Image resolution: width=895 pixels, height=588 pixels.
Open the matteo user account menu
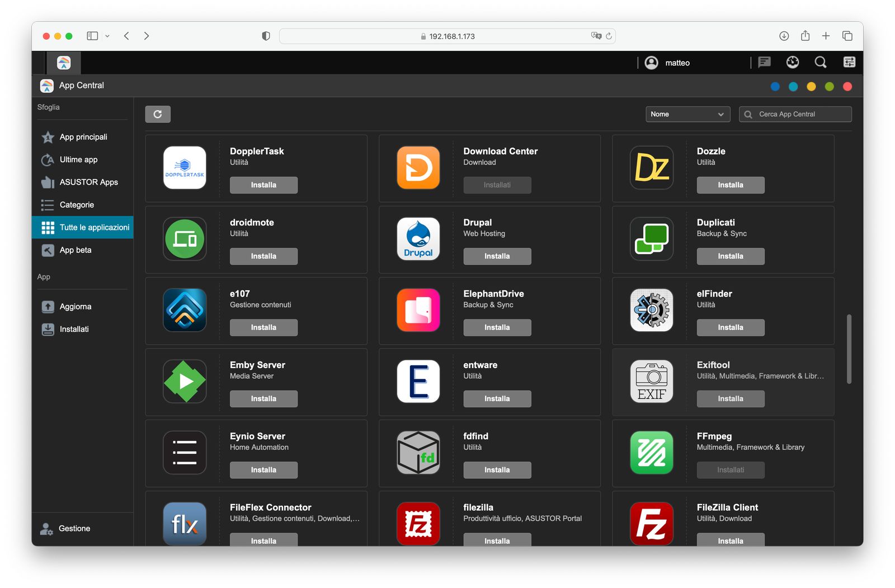coord(667,63)
